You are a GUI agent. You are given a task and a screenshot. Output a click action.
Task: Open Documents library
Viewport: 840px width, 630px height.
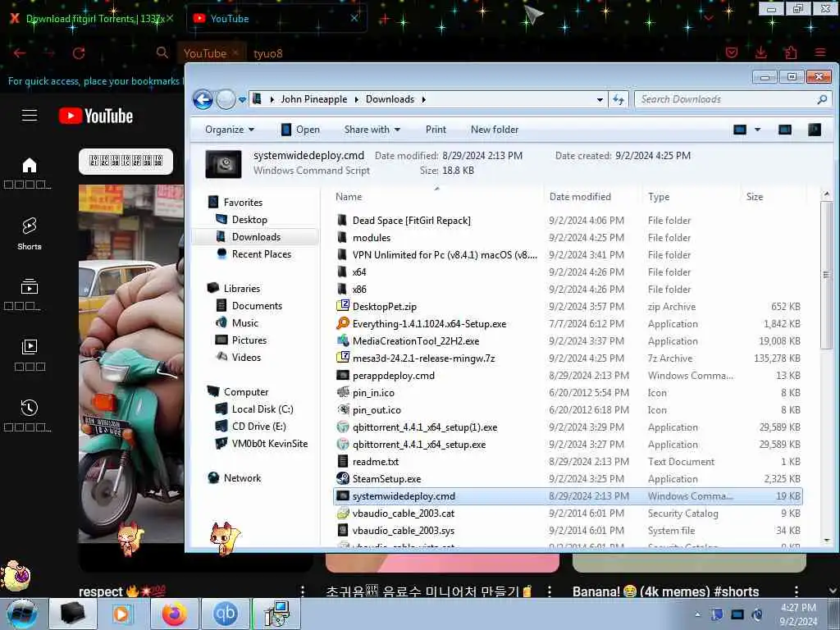point(257,305)
